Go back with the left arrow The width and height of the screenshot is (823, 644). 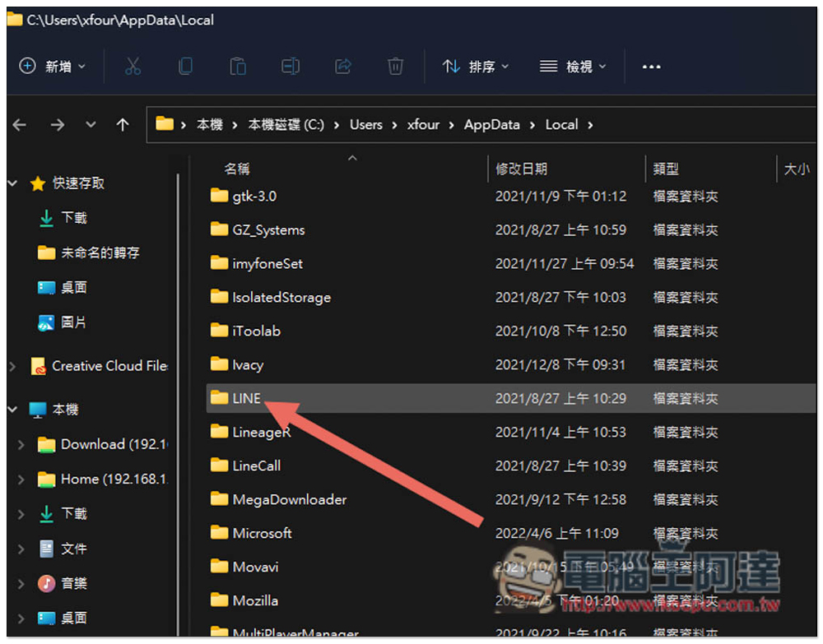pyautogui.click(x=20, y=125)
